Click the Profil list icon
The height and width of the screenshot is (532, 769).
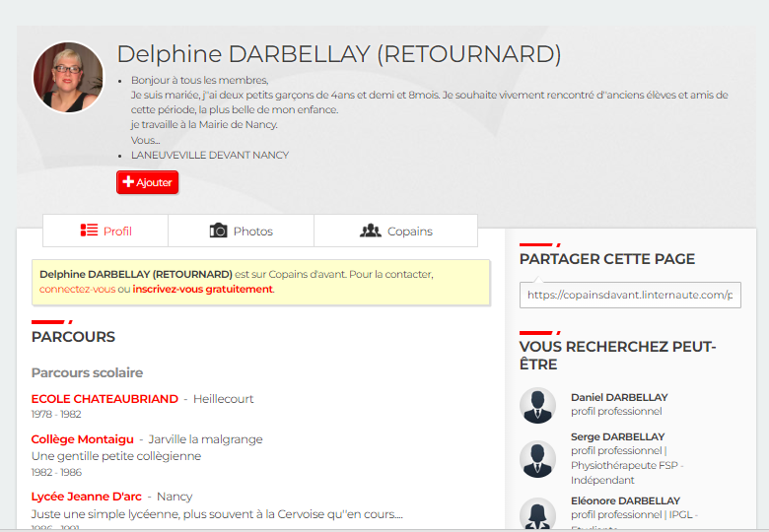(x=89, y=231)
